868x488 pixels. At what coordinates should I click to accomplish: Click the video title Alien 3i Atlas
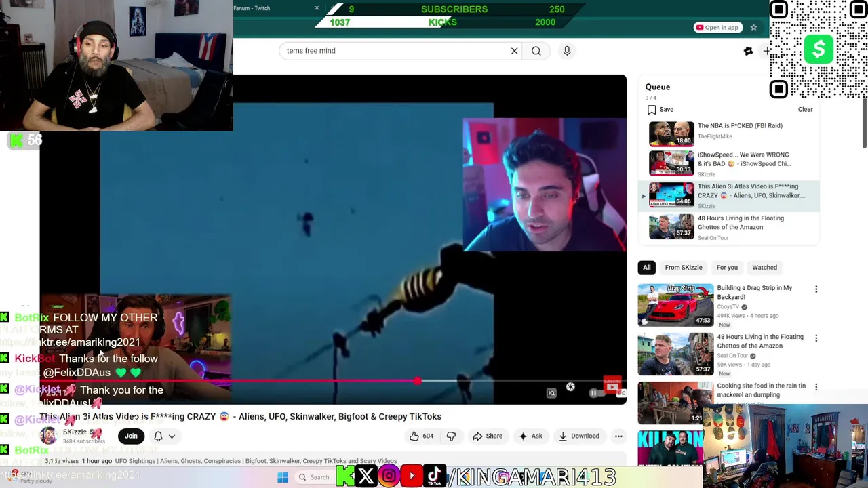pos(240,416)
